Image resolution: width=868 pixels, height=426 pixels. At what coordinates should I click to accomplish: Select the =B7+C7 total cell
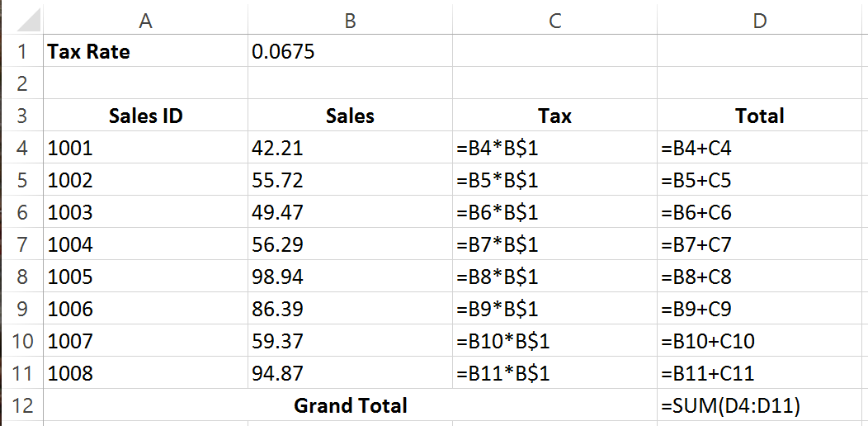(x=760, y=245)
